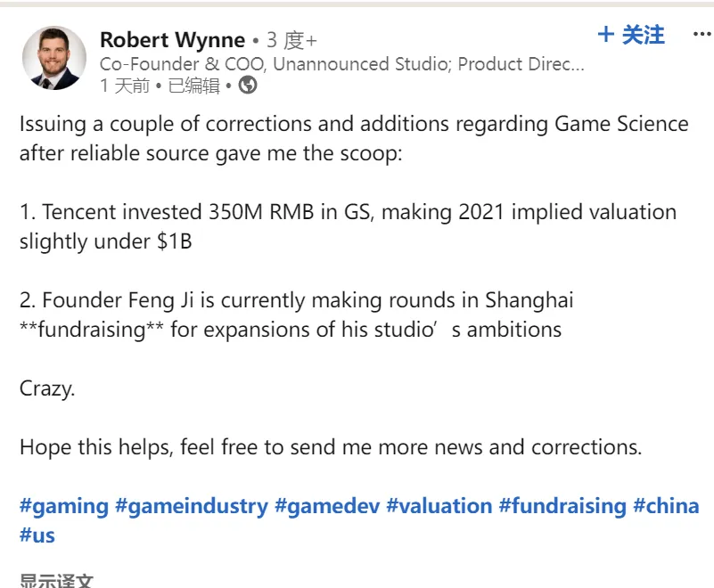Open the three-dot more options menu
This screenshot has height=588, width=714.
click(x=702, y=35)
